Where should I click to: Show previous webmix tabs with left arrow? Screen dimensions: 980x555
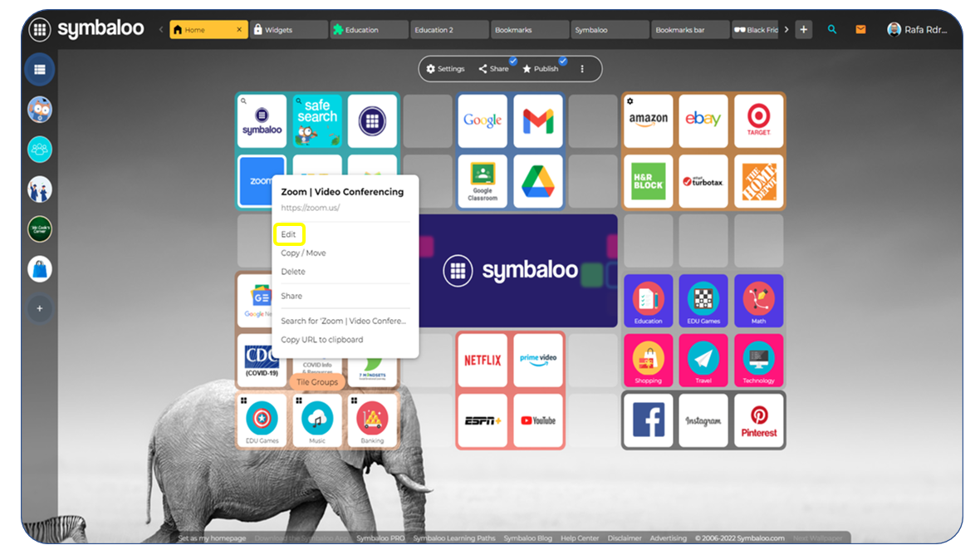coord(160,29)
